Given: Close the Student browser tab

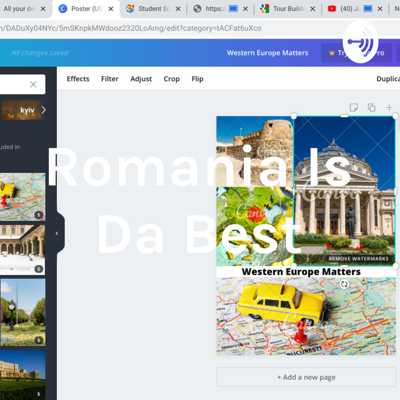Looking at the screenshot, I should [x=178, y=9].
